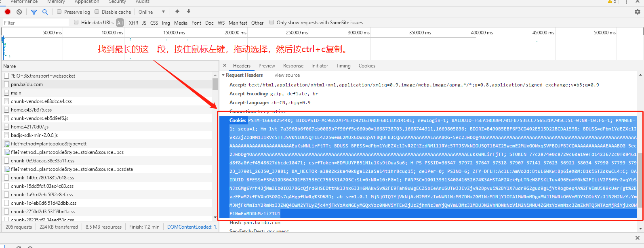Open the Application panel tab
This screenshot has height=248, width=644.
87,2
